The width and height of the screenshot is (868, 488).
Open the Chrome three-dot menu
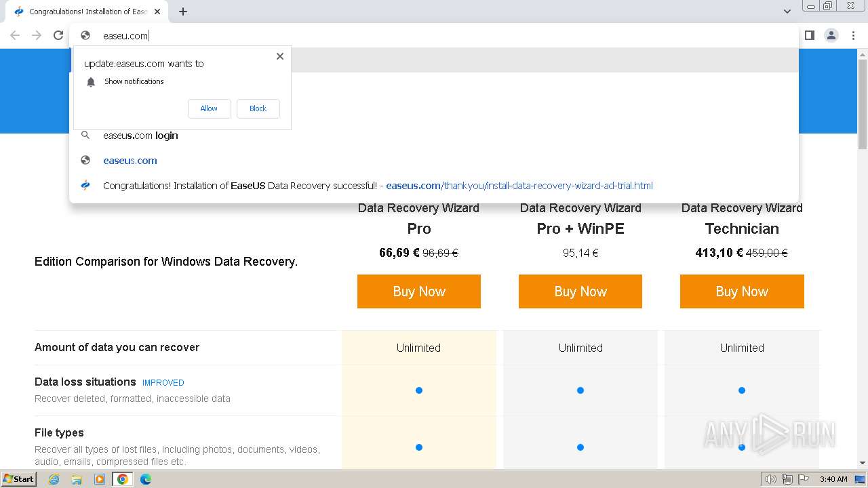pos(853,35)
